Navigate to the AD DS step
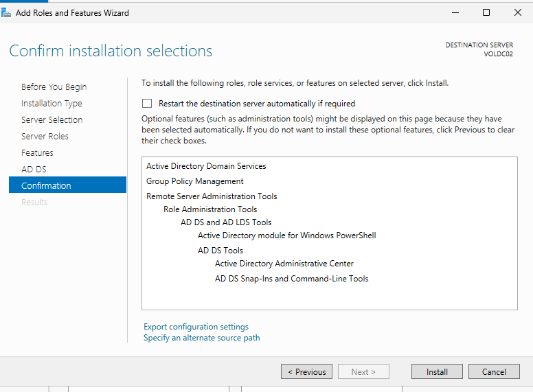 [34, 170]
